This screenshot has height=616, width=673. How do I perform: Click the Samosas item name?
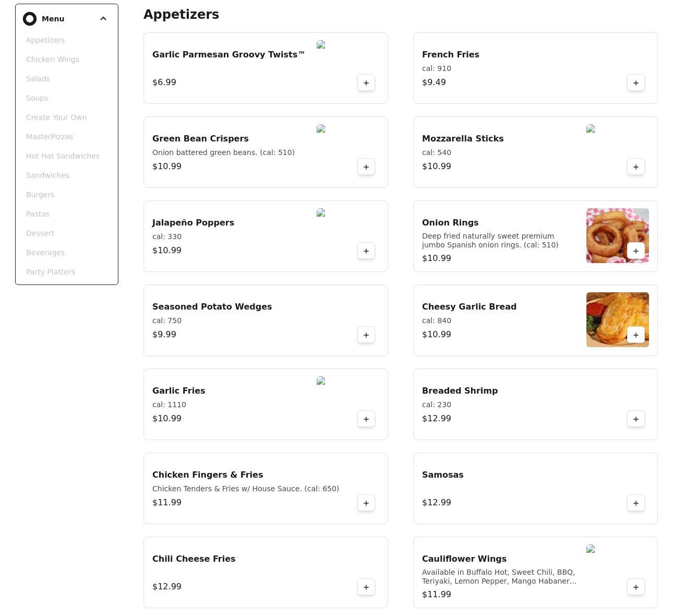pos(442,475)
